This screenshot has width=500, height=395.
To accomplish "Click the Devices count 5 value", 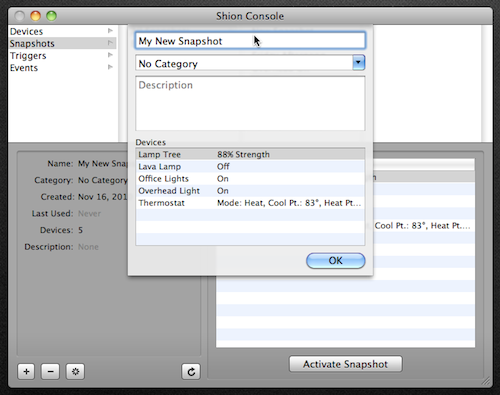I will [x=80, y=230].
